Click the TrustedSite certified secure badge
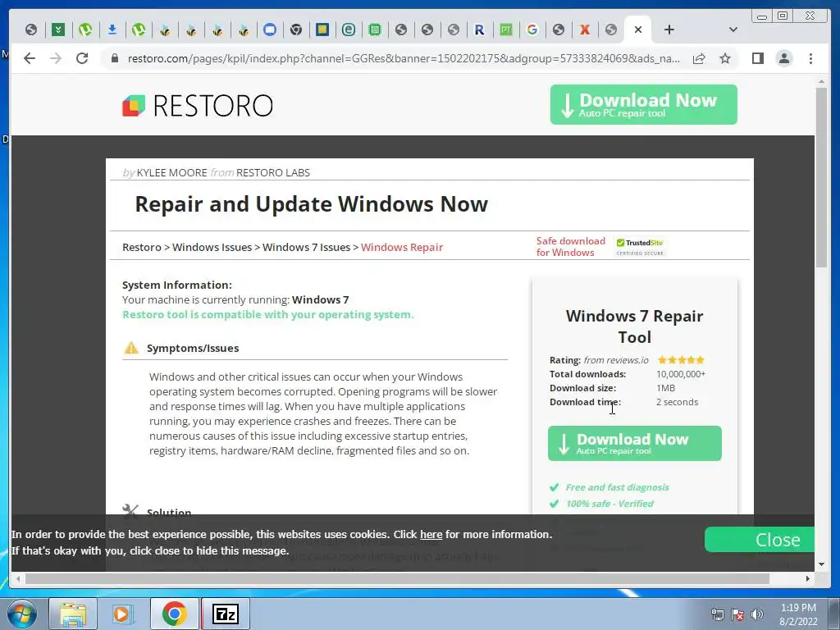This screenshot has height=630, width=840. tap(640, 247)
